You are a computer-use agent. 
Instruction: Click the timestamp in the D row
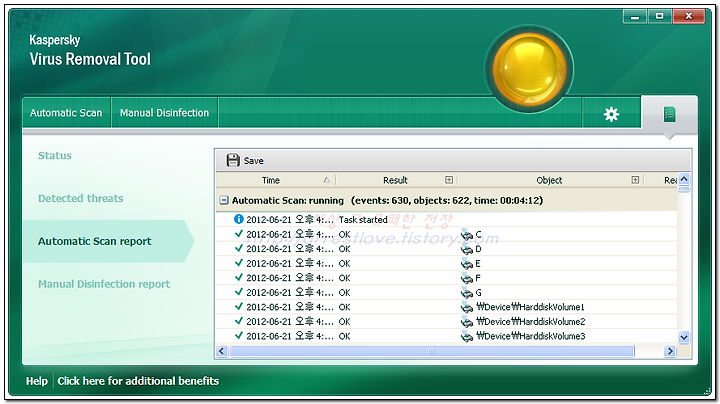click(x=290, y=249)
